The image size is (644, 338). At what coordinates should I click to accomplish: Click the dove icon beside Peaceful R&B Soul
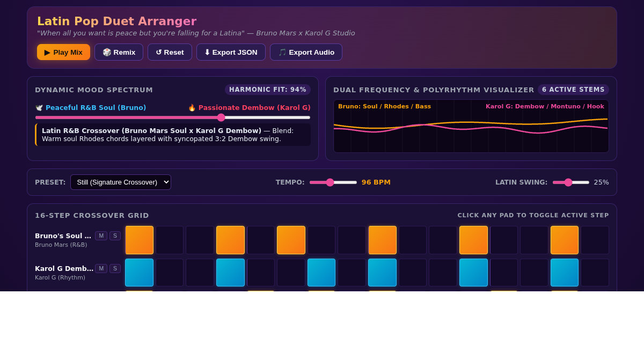[39, 107]
